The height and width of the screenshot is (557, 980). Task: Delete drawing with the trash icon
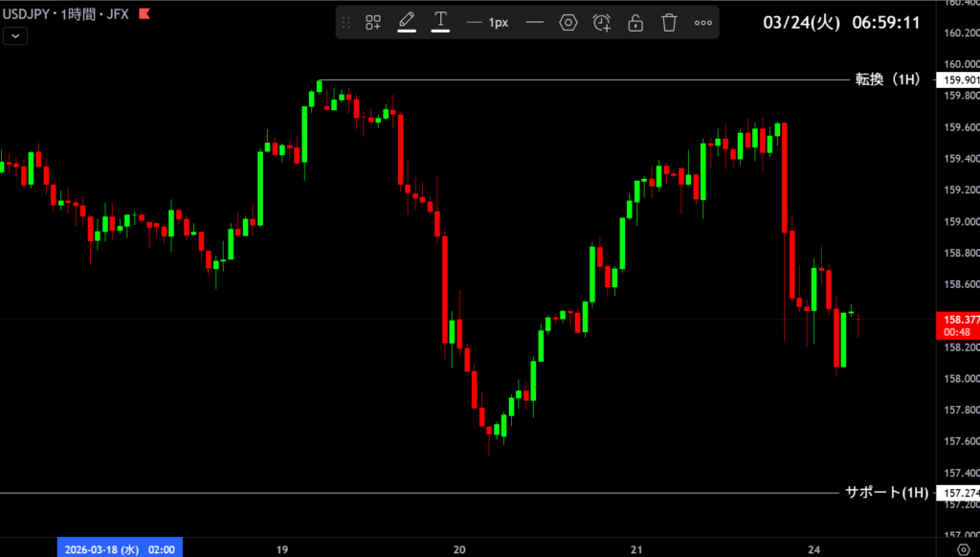(669, 22)
